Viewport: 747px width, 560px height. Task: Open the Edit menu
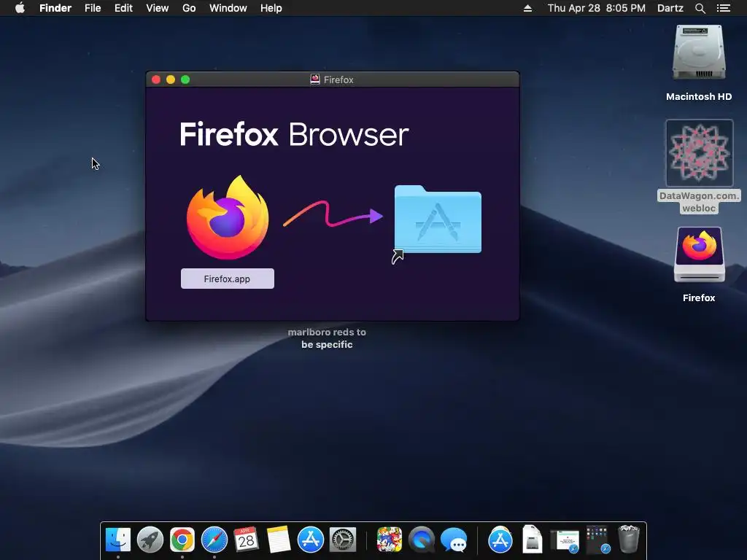(123, 8)
